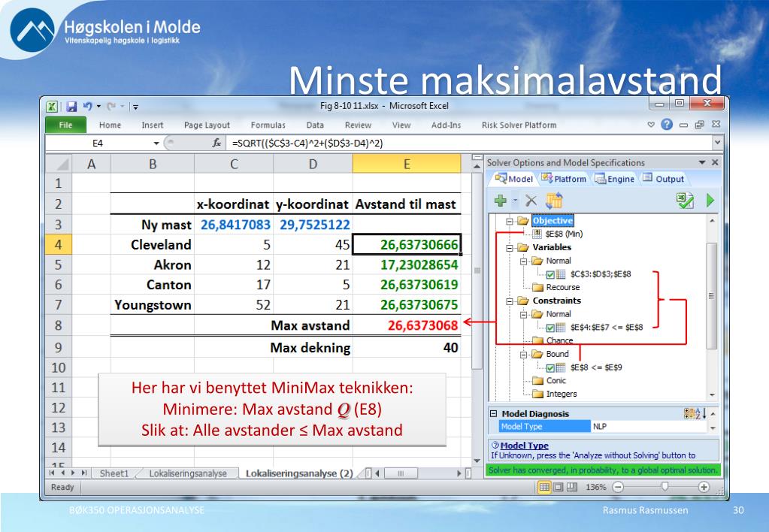769x532 pixels.
Task: Click the insert function fx icon
Action: (216, 144)
